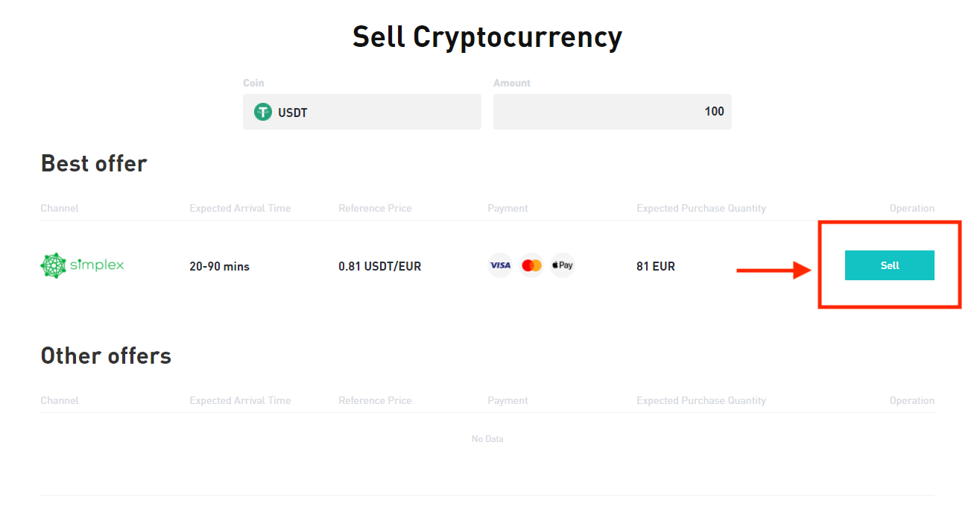The width and height of the screenshot is (980, 518).
Task: Select the Best offer section heading
Action: pos(94,163)
